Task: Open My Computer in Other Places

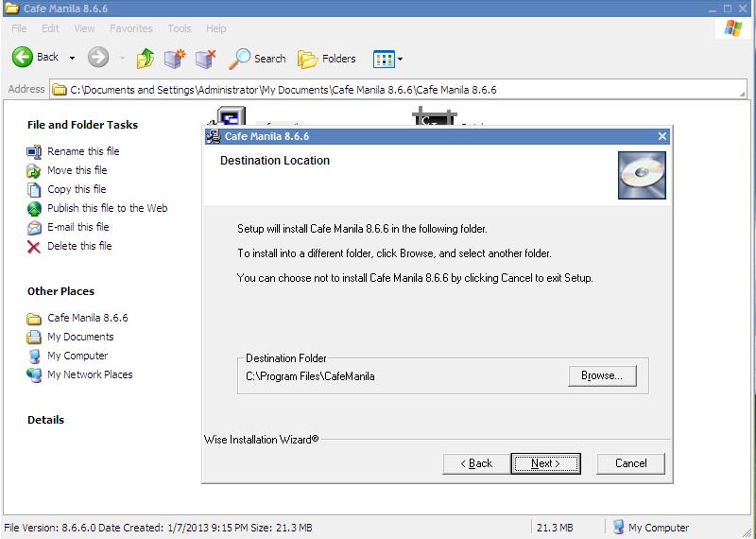Action: tap(77, 356)
